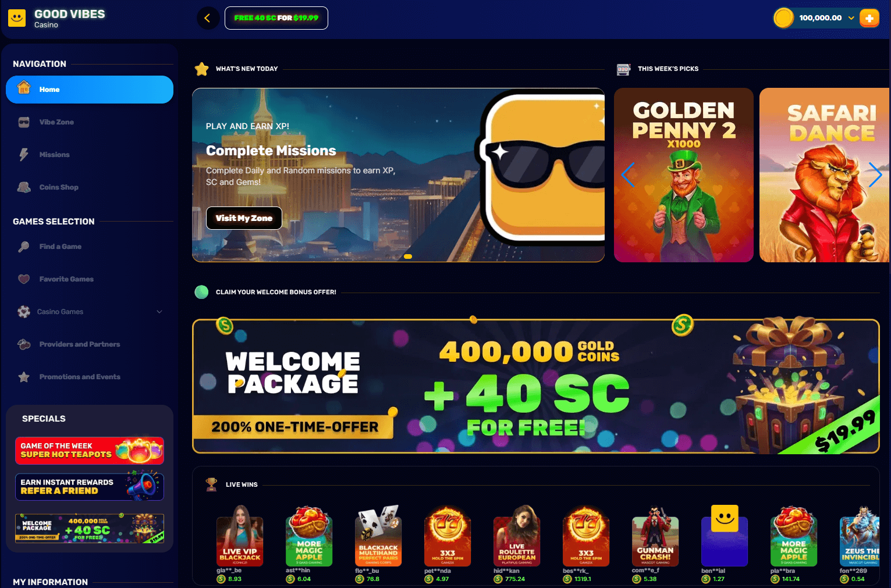This screenshot has height=588, width=891.
Task: Click the FREE 40 SC offer button
Action: (x=276, y=18)
